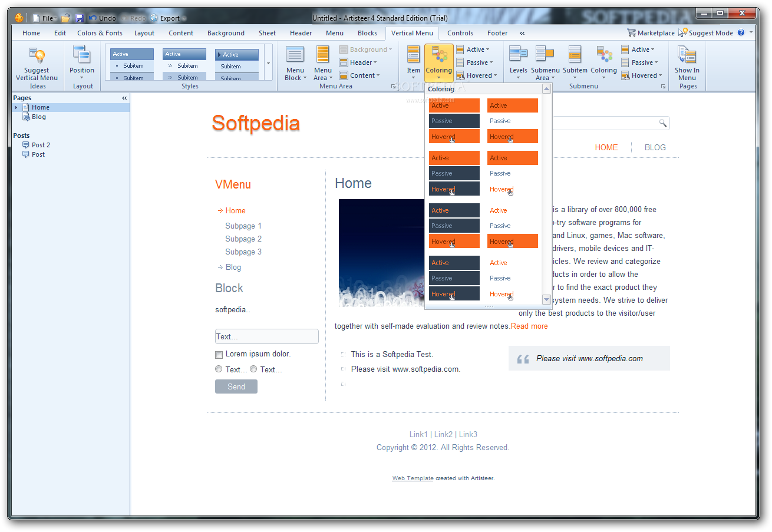
Task: Click the open folder icon in quick access toolbar
Action: point(66,18)
